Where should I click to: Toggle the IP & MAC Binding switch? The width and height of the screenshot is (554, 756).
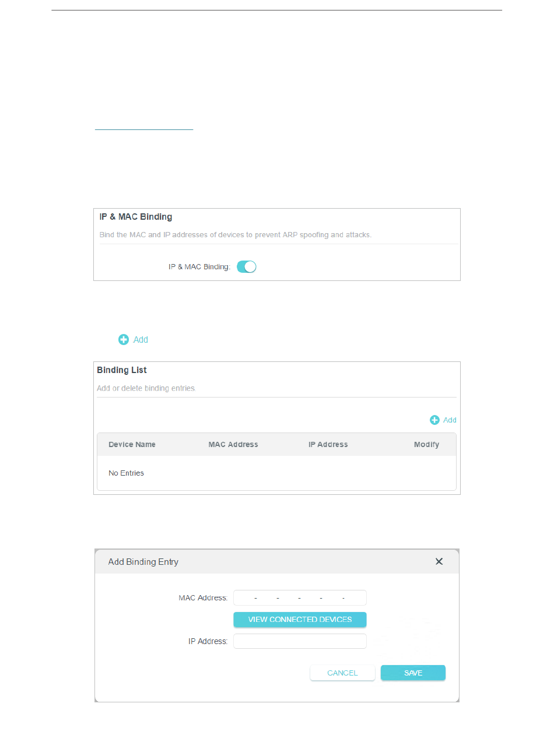click(x=247, y=267)
